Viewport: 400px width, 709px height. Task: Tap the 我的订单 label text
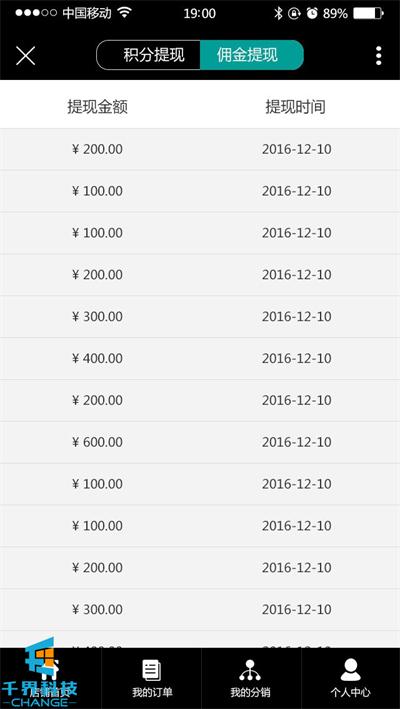click(x=152, y=692)
